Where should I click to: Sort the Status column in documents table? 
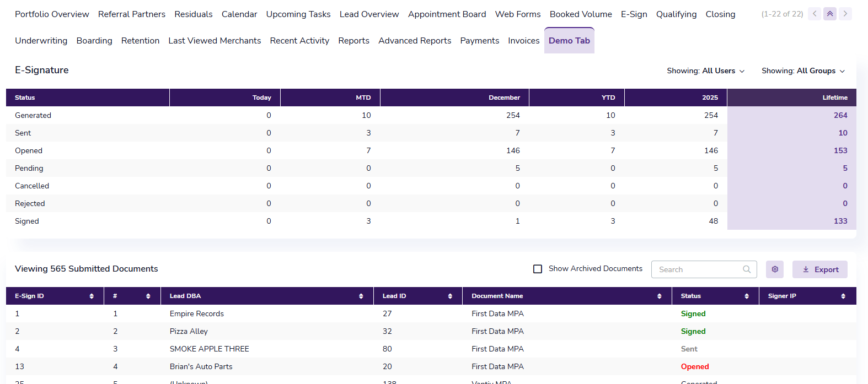click(x=747, y=296)
